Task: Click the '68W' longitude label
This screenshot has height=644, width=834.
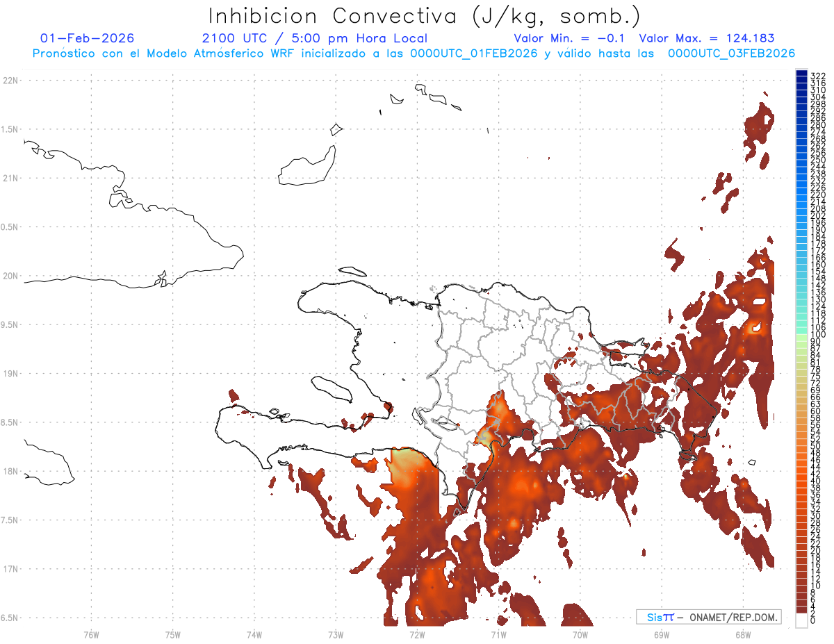Action: tap(743, 634)
